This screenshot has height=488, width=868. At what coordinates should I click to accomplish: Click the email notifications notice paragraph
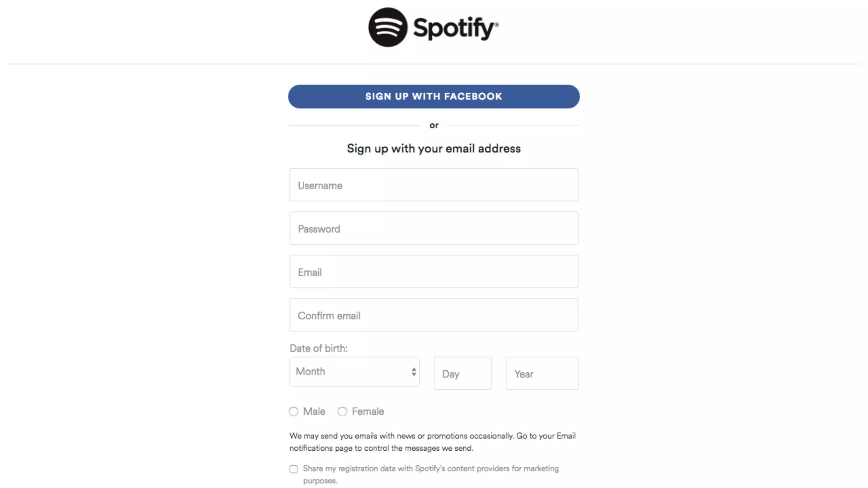432,442
